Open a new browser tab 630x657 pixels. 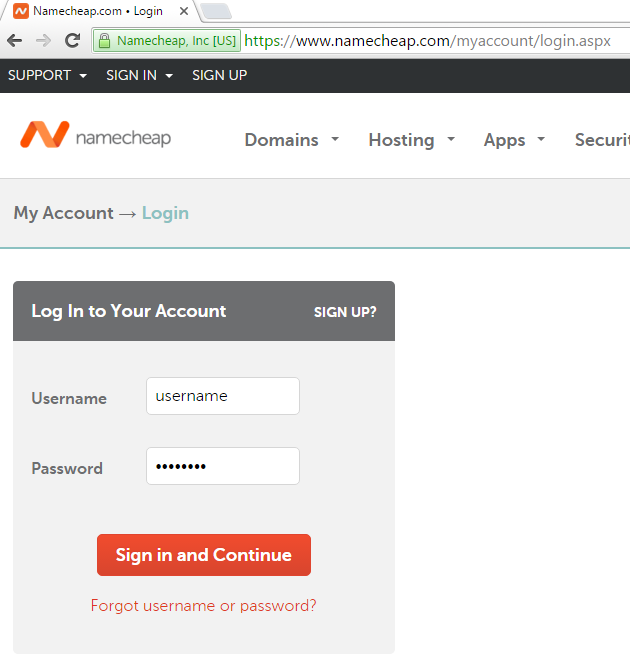point(215,11)
